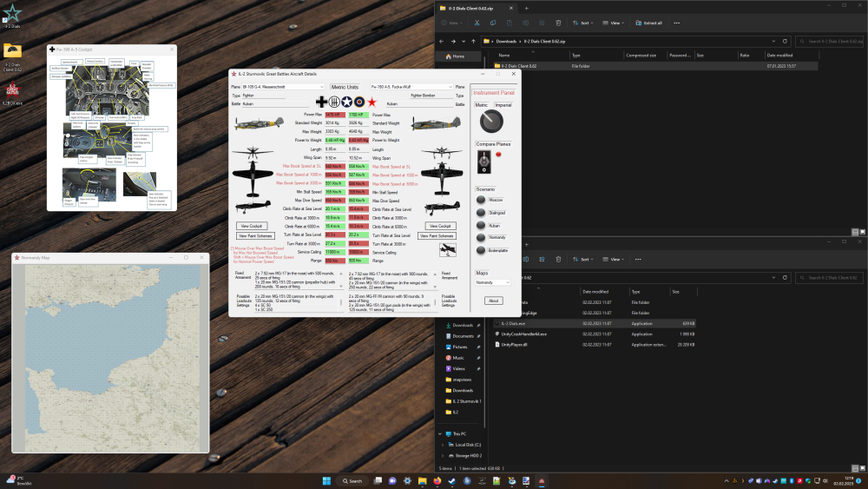
Task: Select the Moscow scenario button
Action: (481, 199)
